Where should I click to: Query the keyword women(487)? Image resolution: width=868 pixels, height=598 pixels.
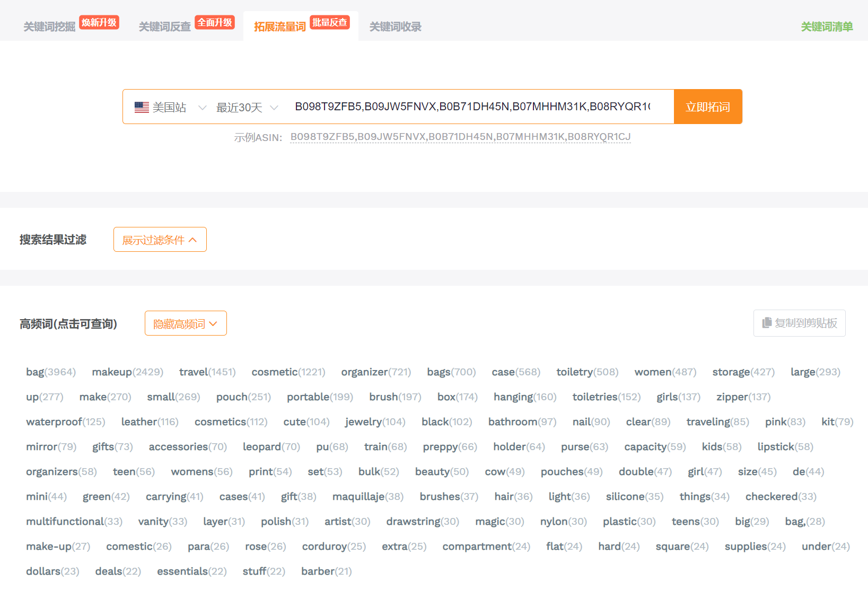[x=665, y=372]
